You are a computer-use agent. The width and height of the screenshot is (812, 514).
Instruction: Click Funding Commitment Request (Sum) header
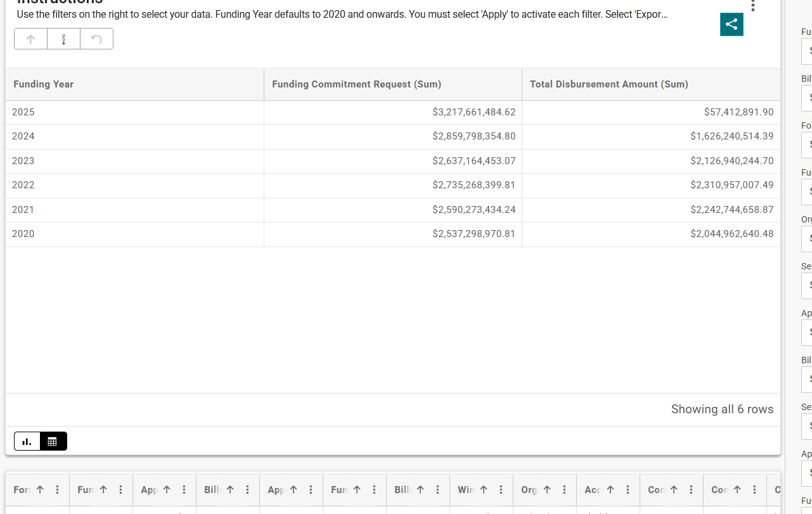[356, 84]
